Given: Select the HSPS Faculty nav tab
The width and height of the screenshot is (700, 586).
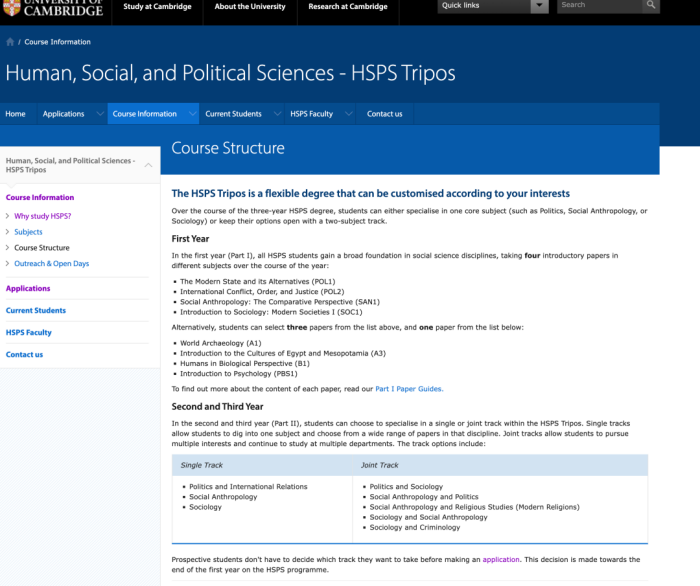Looking at the screenshot, I should coord(311,114).
